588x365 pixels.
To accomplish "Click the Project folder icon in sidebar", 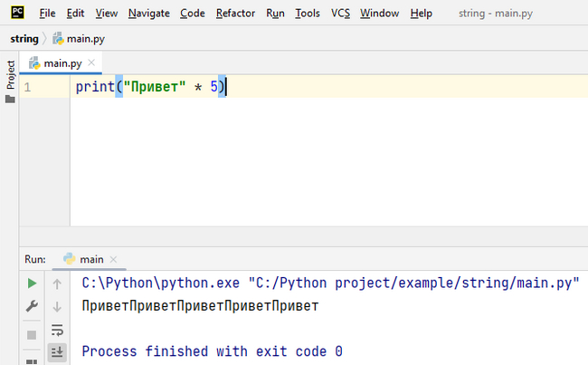I will [x=10, y=99].
